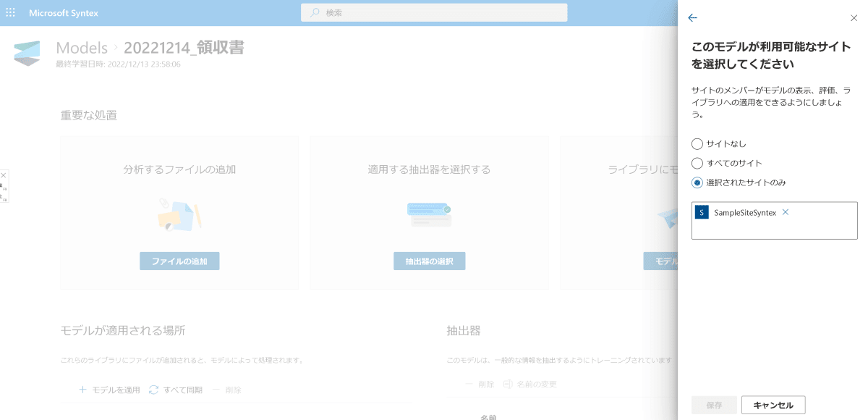
Task: Open the app launcher waffle icon
Action: pos(10,13)
